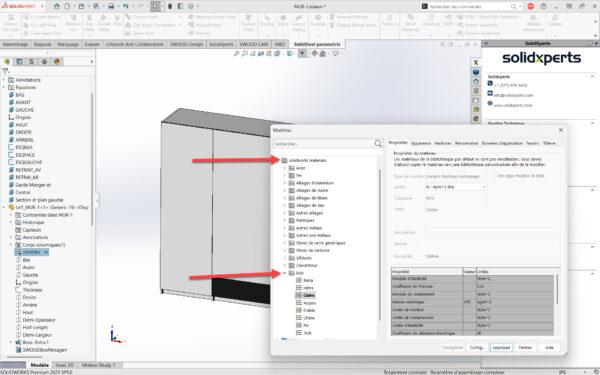Switch to the Personnalisé tab
Viewport: 600px width, 375px height.
click(x=466, y=143)
